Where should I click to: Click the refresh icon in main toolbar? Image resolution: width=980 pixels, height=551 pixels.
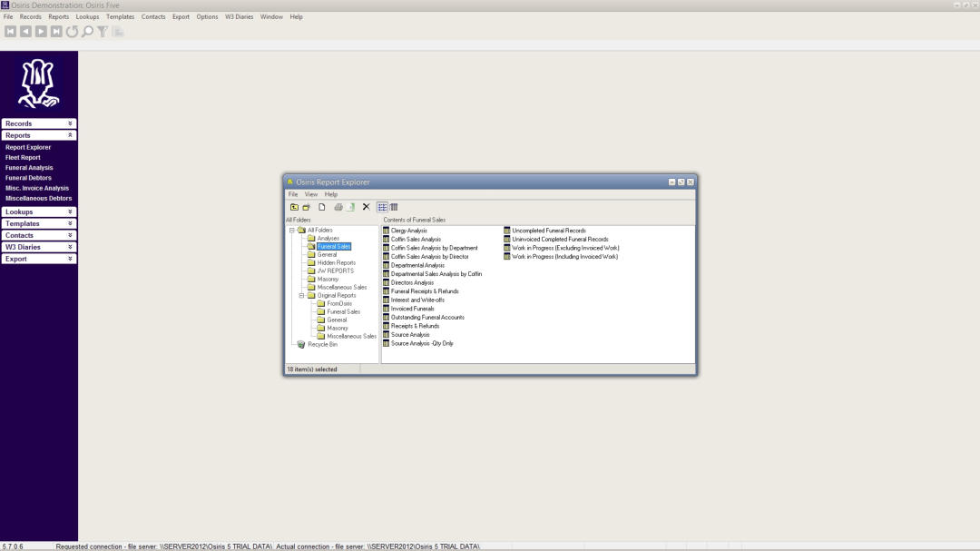point(72,32)
